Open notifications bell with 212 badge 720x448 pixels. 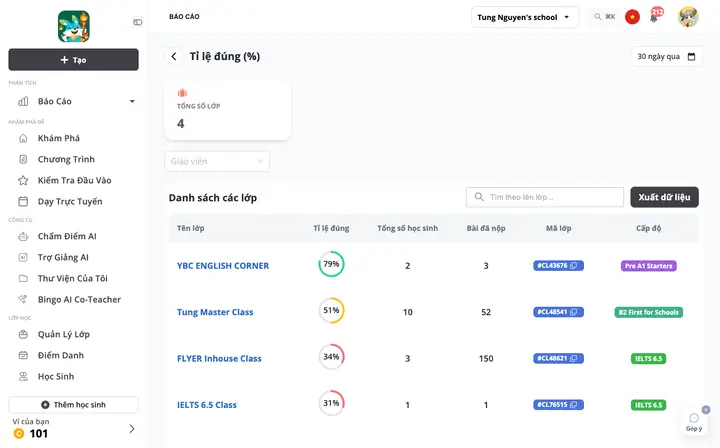pos(655,16)
